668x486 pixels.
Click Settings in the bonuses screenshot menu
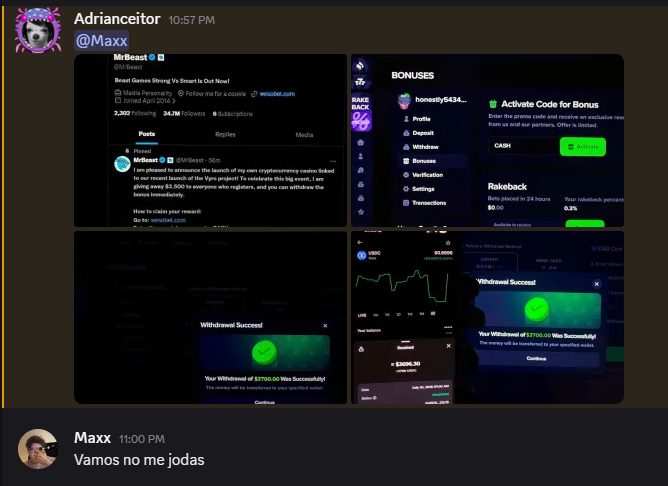(x=418, y=189)
